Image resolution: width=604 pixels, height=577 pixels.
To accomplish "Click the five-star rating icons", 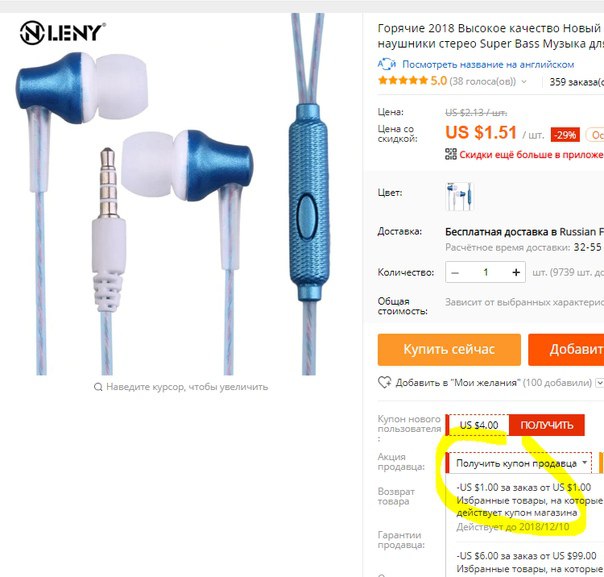I will (403, 81).
